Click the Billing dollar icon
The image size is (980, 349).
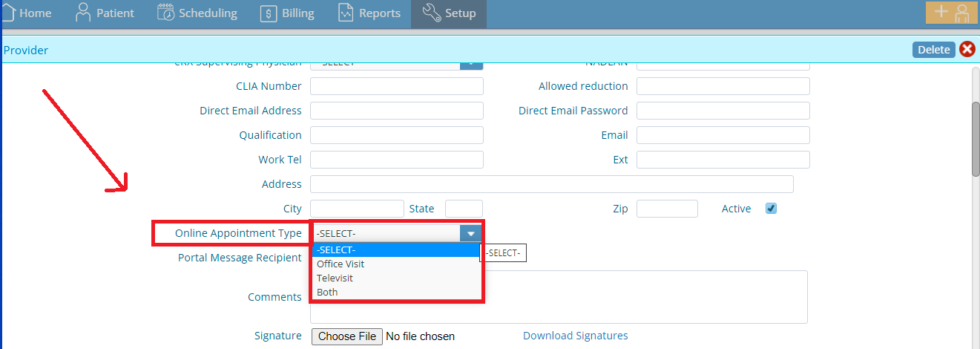coord(269,13)
